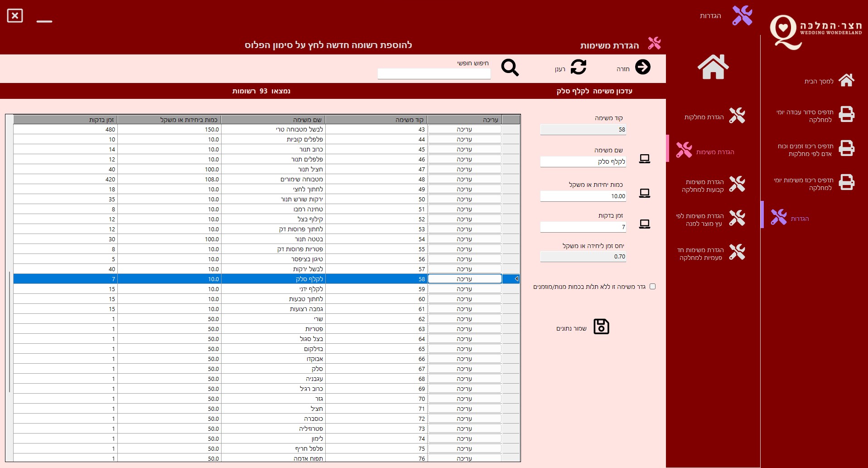
Task: Select הגדרת משימות קבועות למחלקה entry
Action: pos(703,186)
